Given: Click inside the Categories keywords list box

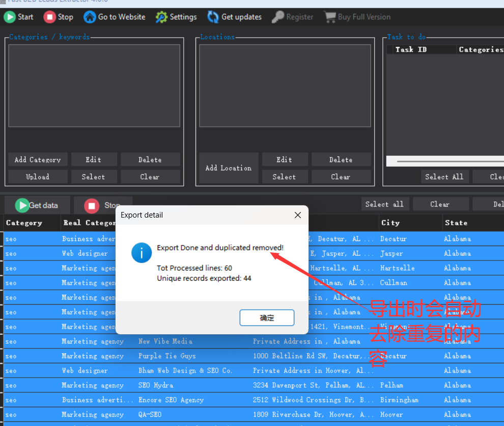Looking at the screenshot, I should coord(94,86).
